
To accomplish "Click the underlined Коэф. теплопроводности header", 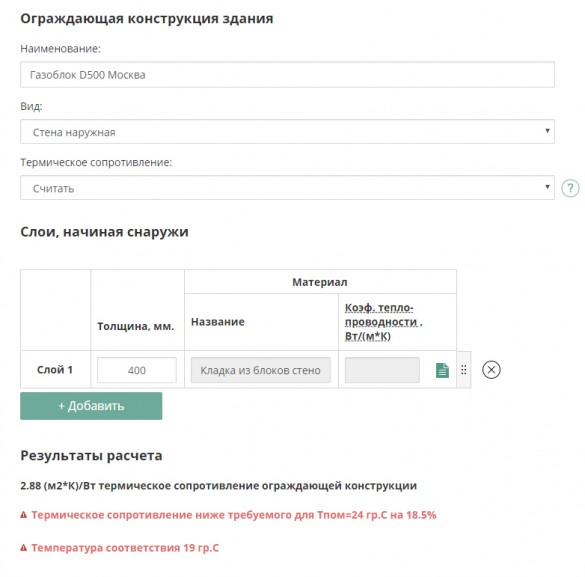I will [384, 322].
